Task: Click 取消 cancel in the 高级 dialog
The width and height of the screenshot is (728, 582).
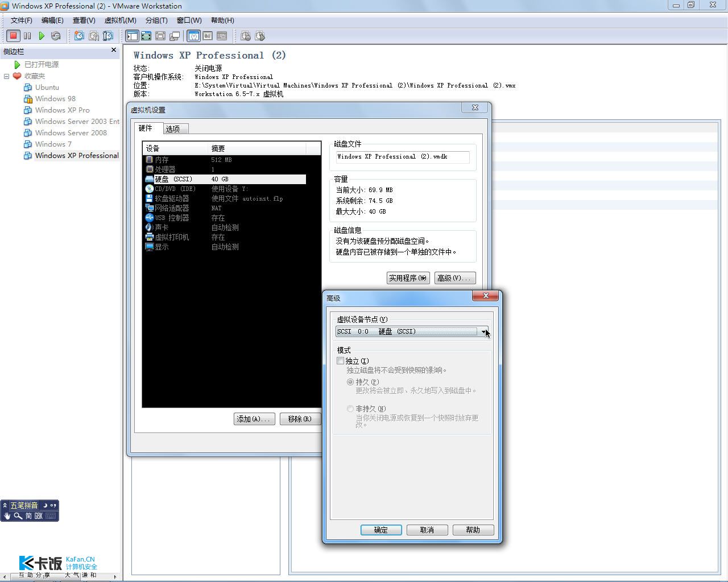Action: 427,530
